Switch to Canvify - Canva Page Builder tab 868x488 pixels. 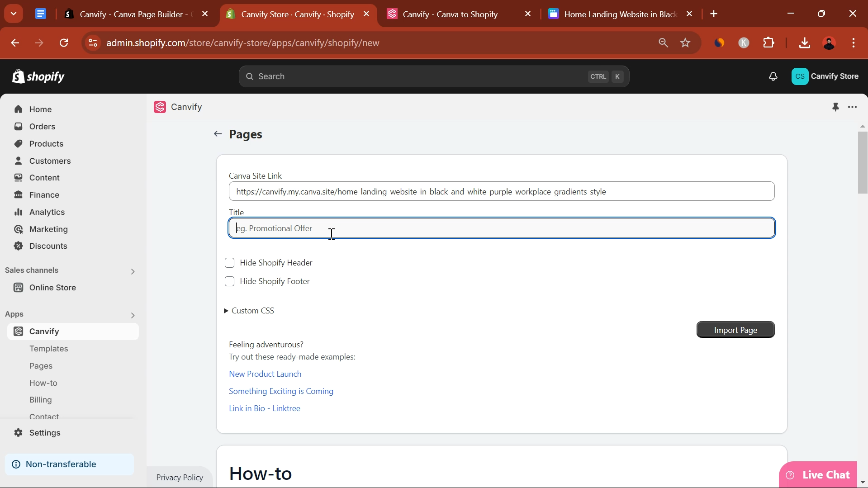tap(135, 14)
